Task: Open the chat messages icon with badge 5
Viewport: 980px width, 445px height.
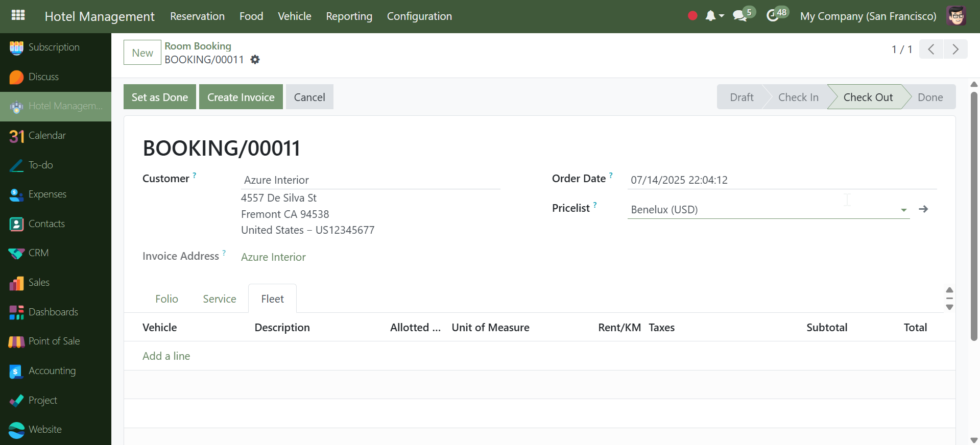Action: [739, 16]
